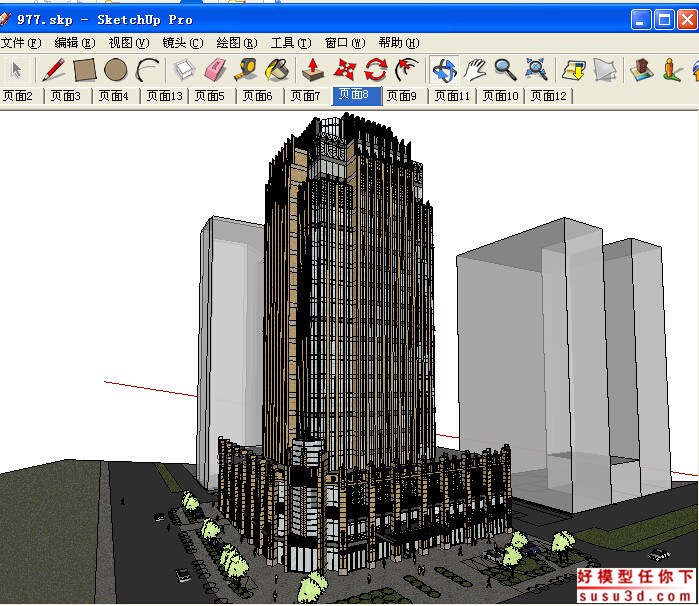
Task: Switch to scene tab 页面3
Action: tap(68, 96)
